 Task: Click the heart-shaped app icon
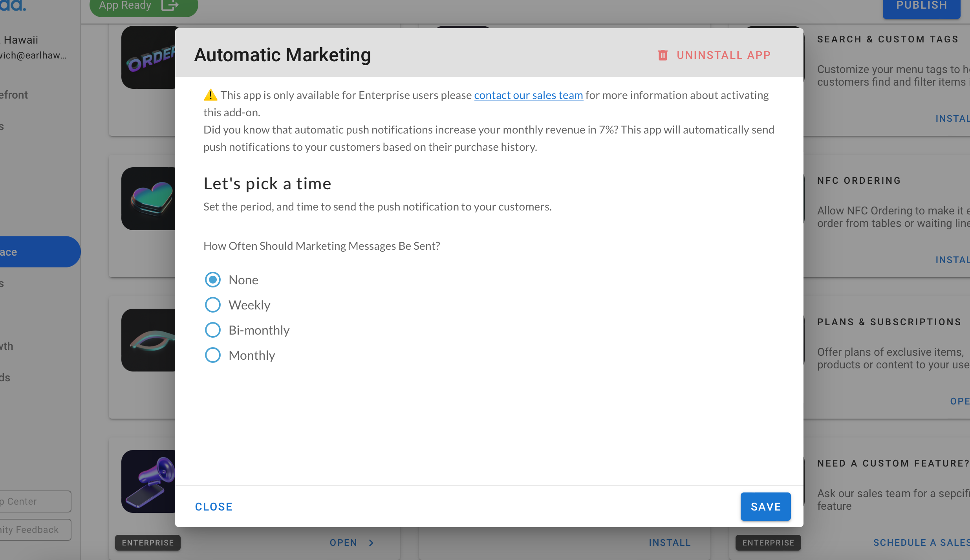[x=148, y=199]
